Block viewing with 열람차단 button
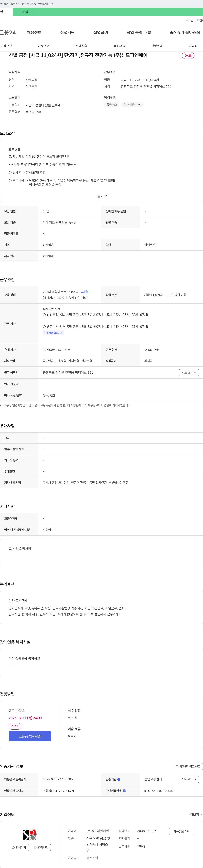203x868 pixels. click(41, 848)
